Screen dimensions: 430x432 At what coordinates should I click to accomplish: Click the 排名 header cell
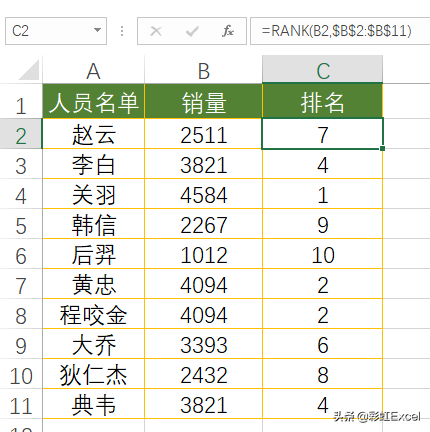point(323,101)
